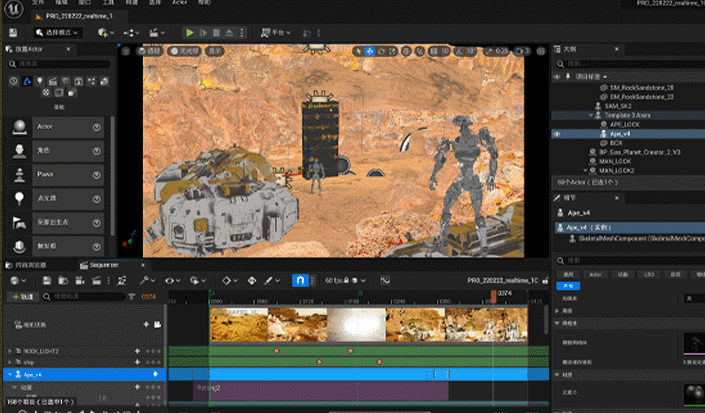Click the Actor sphere icon in Place Actors
This screenshot has height=413, width=705.
[x=19, y=127]
